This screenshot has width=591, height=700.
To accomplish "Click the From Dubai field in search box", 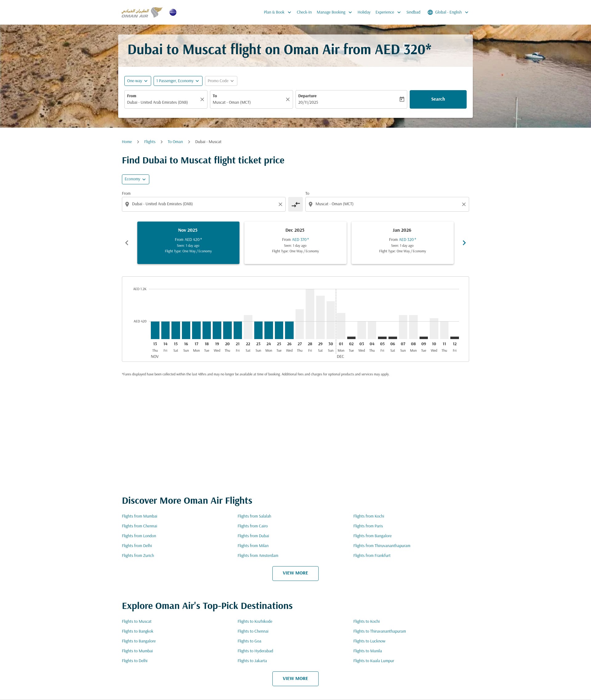I will pos(166,99).
